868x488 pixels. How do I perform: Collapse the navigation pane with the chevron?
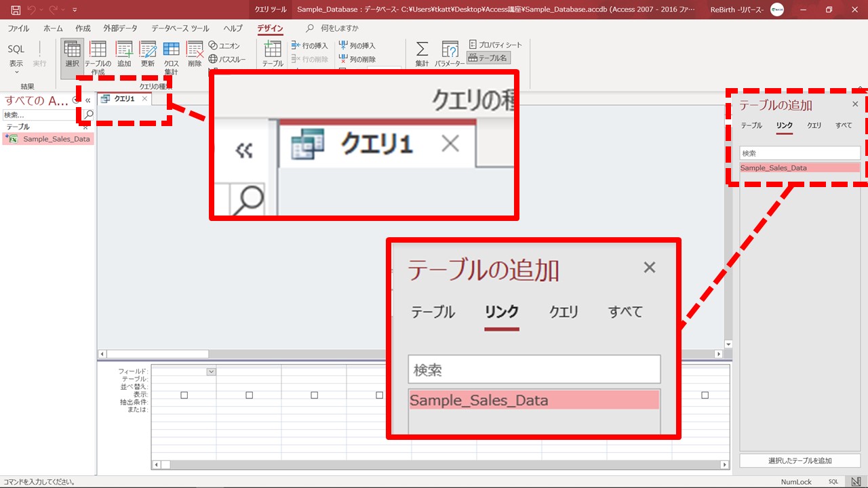coord(87,100)
